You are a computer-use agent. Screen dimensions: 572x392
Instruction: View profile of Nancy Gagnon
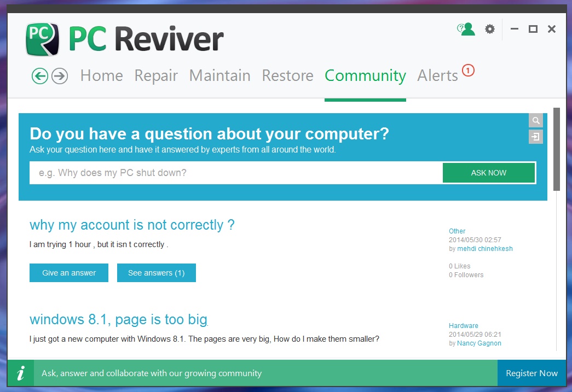[479, 343]
